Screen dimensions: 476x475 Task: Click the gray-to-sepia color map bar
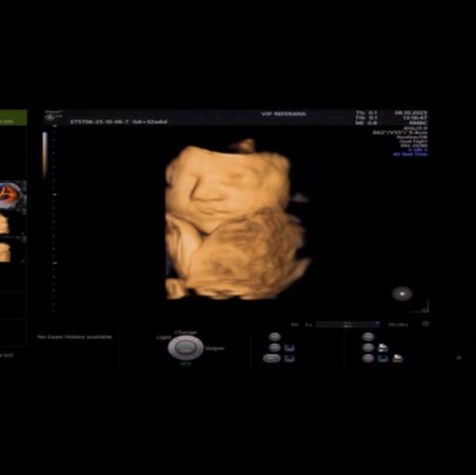(x=45, y=155)
